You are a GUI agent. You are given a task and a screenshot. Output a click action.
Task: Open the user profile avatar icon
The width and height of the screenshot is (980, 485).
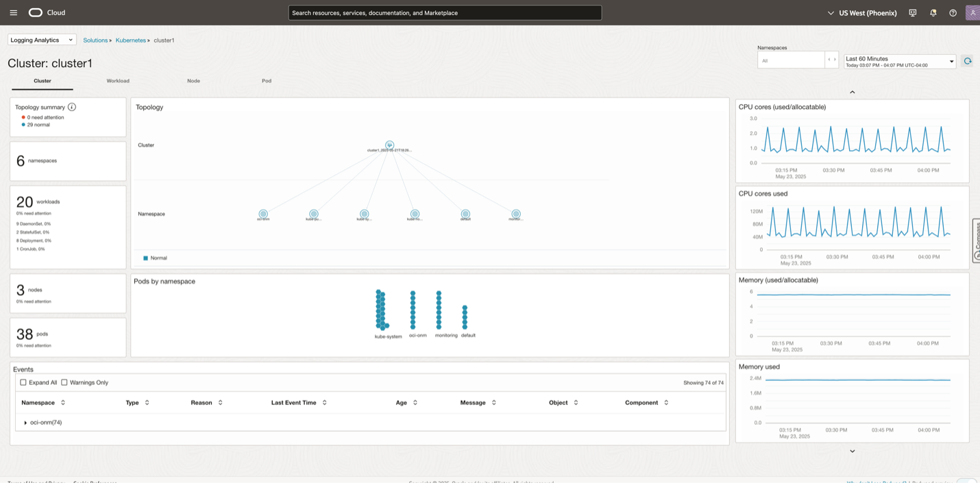(972, 12)
